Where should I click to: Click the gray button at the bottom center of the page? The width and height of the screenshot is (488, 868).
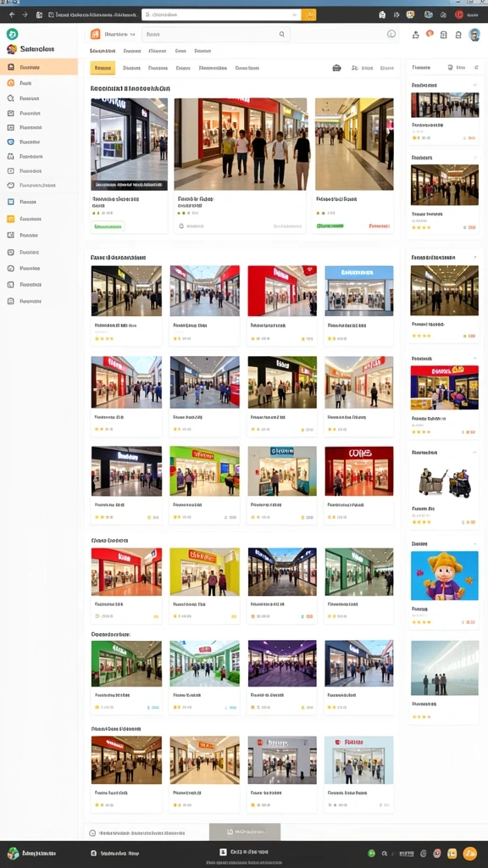click(x=245, y=832)
